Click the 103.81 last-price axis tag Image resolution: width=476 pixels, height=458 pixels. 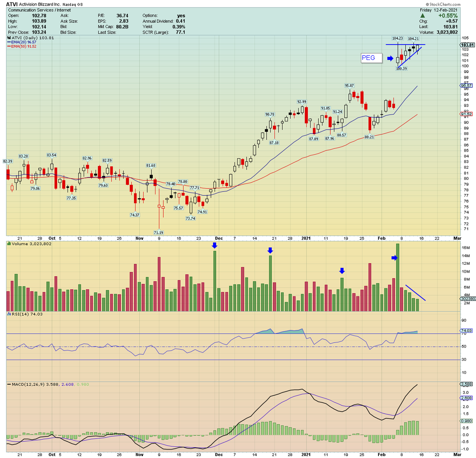pos(467,45)
